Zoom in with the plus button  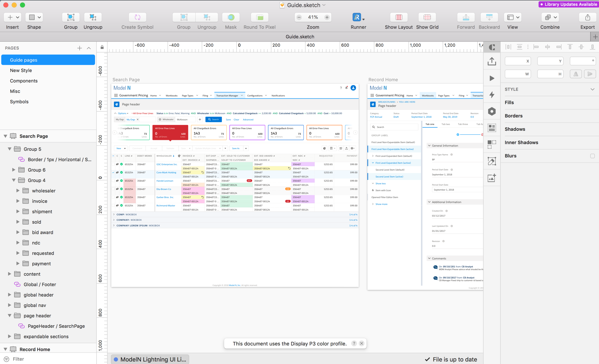(327, 17)
